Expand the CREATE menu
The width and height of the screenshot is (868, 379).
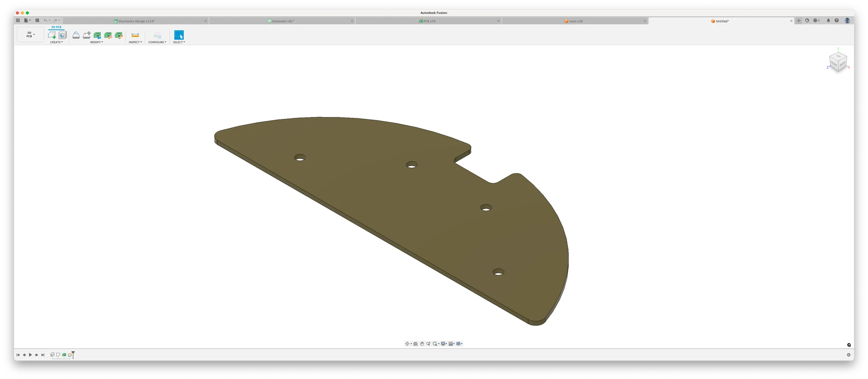tap(56, 42)
